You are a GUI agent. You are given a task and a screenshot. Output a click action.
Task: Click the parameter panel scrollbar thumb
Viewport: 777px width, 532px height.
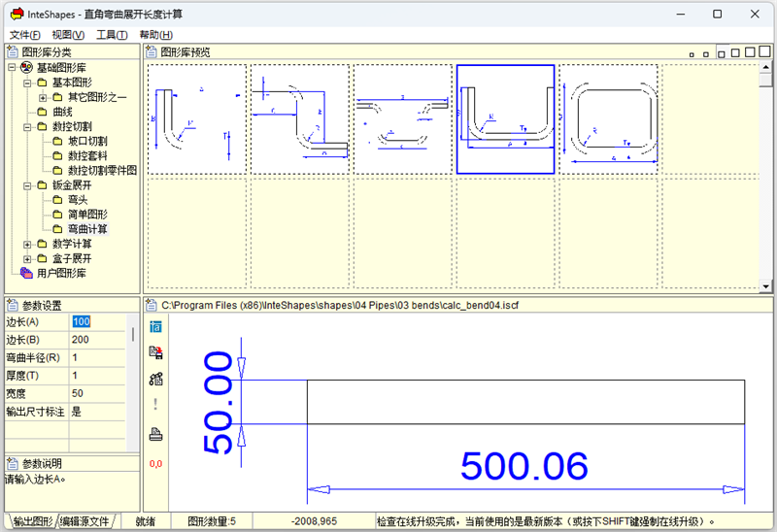(x=133, y=335)
